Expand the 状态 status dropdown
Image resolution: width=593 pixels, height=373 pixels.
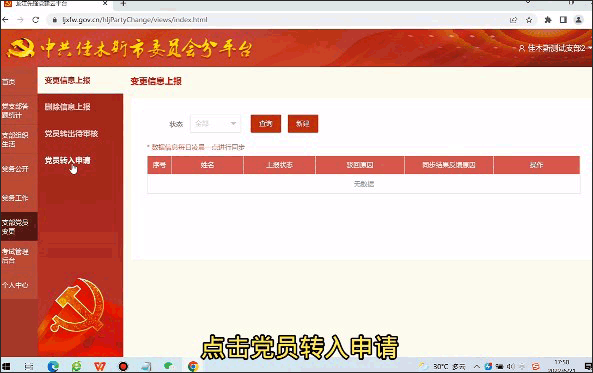215,123
